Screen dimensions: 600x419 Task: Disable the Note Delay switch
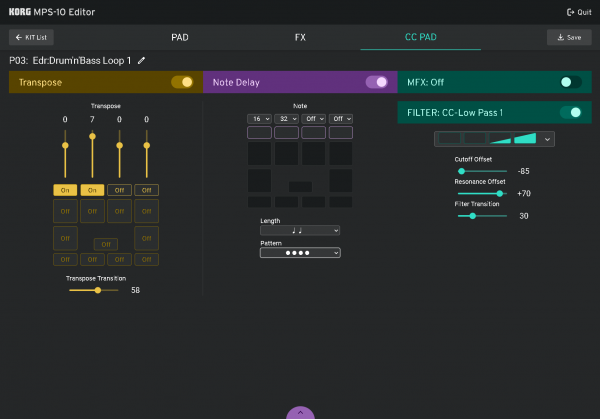377,82
